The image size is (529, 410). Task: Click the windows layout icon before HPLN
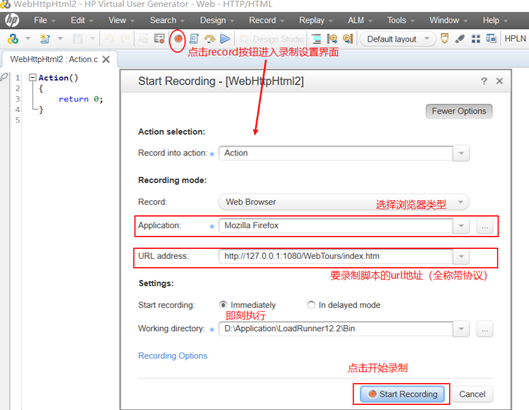pyautogui.click(x=491, y=39)
